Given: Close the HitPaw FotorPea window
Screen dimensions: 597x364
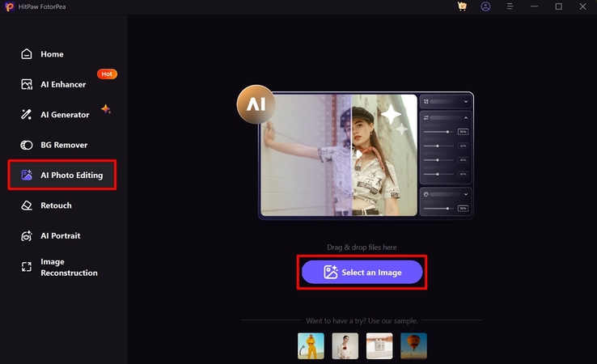Looking at the screenshot, I should click(582, 6).
